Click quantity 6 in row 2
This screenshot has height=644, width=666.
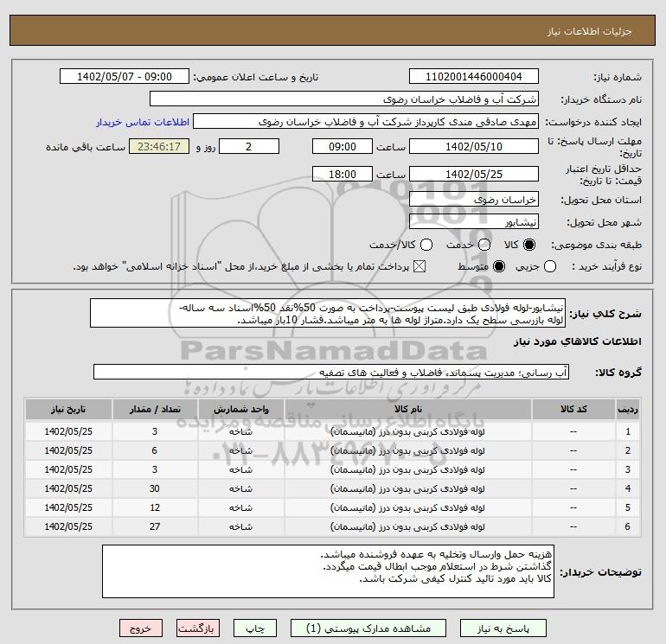coord(155,450)
